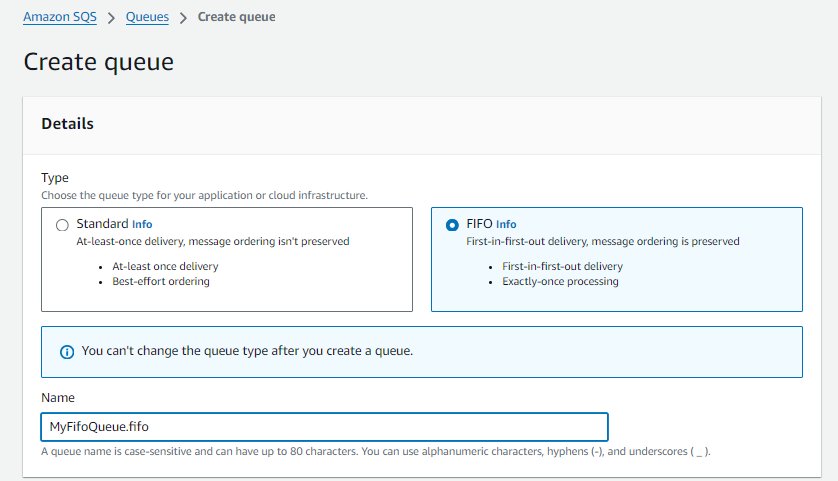Go to Queues via the breadcrumb
Viewport: 838px width, 481px height.
click(x=147, y=17)
